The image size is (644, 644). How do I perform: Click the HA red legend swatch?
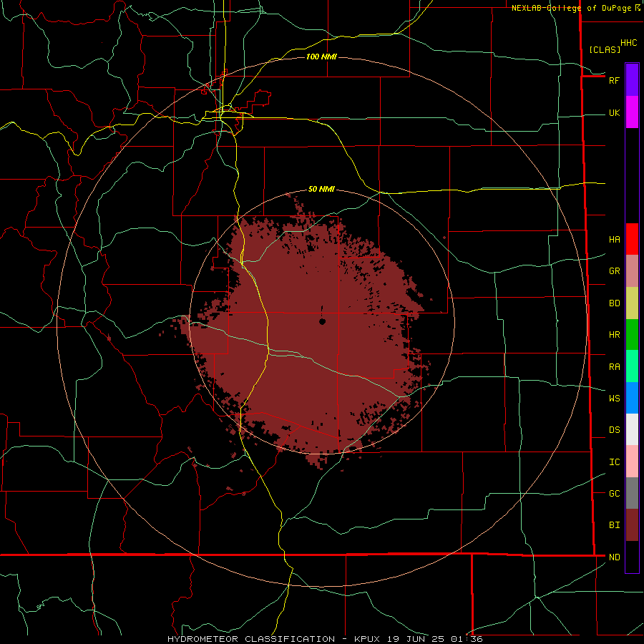(x=632, y=239)
